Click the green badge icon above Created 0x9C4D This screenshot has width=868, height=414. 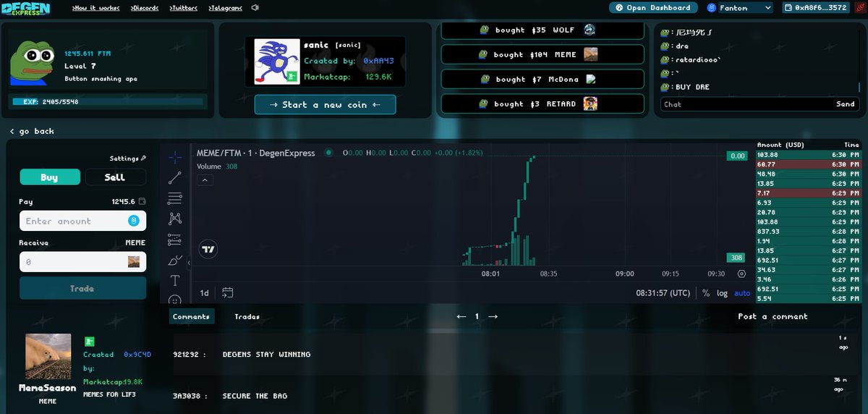(90, 341)
